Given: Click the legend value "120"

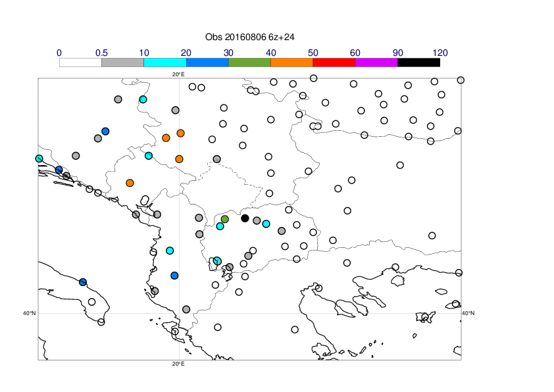Looking at the screenshot, I should click(x=440, y=53).
